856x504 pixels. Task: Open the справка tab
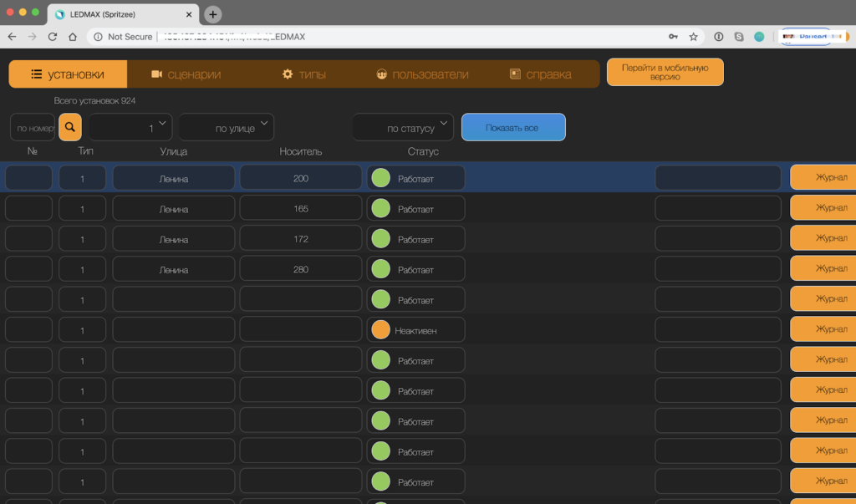click(x=541, y=74)
